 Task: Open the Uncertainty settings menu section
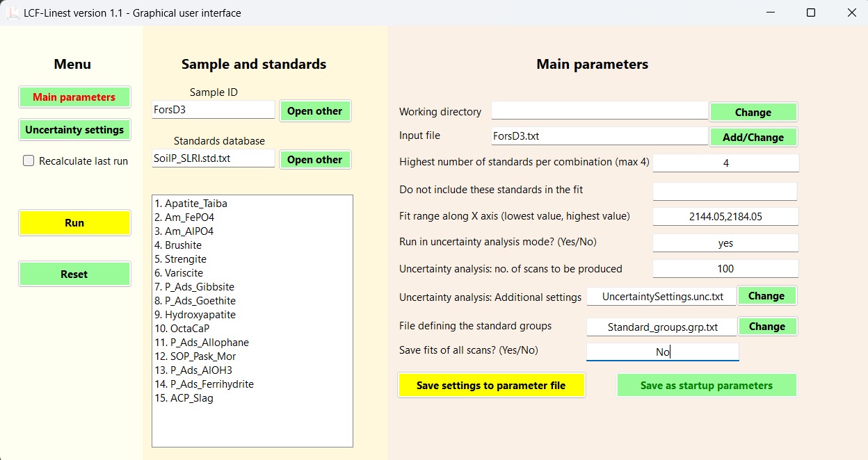tap(74, 130)
